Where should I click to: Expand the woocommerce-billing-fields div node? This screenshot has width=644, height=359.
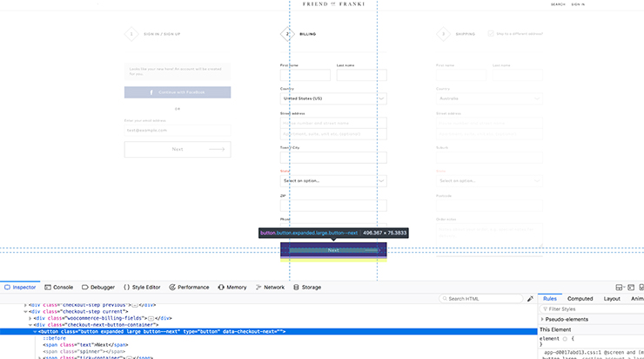30,318
